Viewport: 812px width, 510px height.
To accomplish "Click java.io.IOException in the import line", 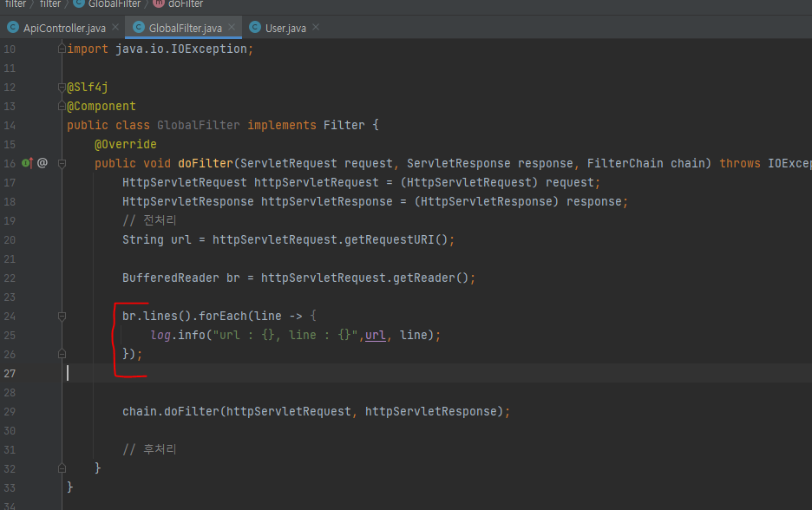I will click(180, 49).
